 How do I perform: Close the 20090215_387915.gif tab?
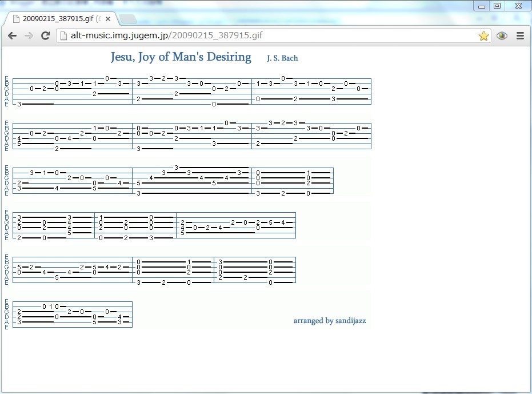tap(108, 19)
